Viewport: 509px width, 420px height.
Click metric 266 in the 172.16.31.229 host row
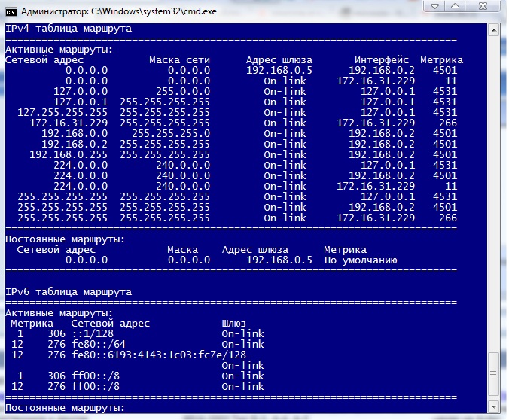coord(448,123)
